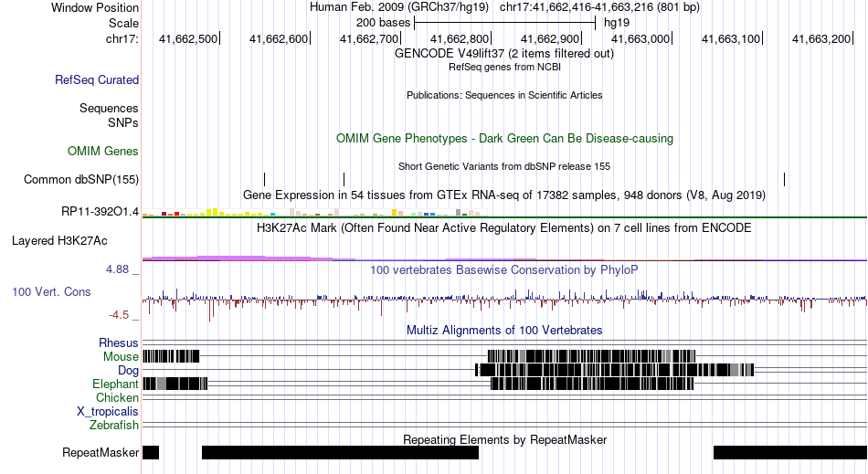Click the Sequences track label

click(109, 108)
